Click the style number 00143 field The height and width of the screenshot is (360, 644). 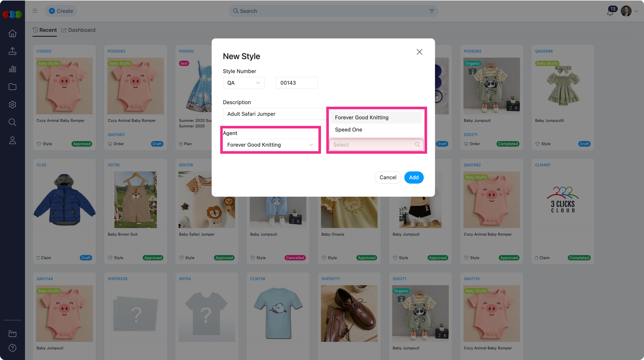(296, 83)
